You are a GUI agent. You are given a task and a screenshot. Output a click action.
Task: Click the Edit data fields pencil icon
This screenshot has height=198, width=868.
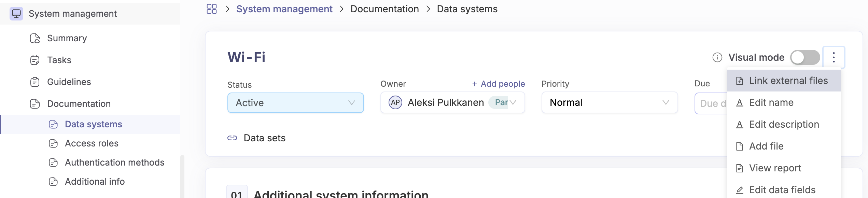click(740, 190)
